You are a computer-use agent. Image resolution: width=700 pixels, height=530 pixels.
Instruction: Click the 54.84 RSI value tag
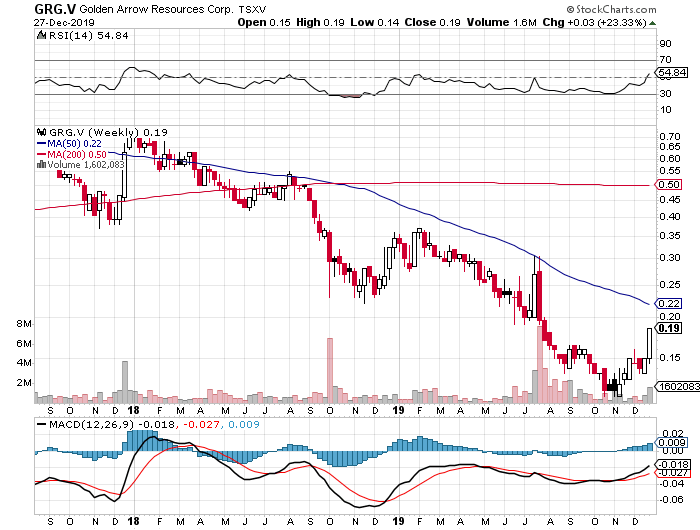pyautogui.click(x=673, y=72)
